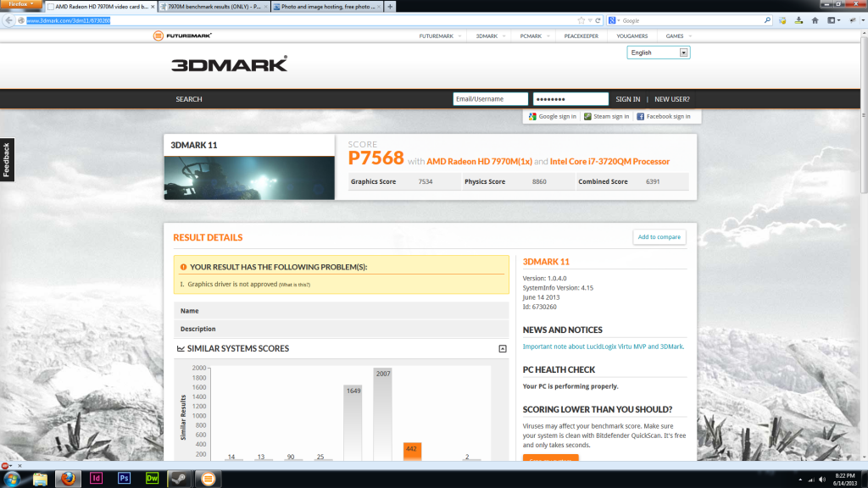Show hidden tray icons arrow

click(x=800, y=480)
